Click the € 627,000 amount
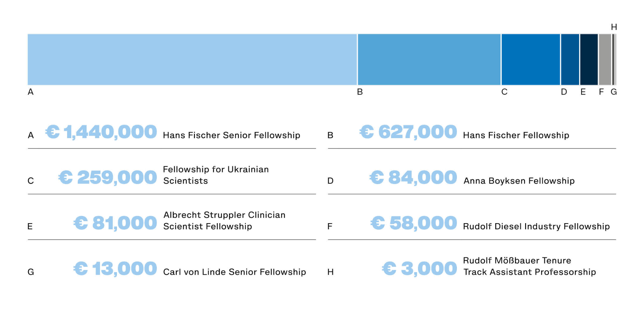This screenshot has height=312, width=644. (x=408, y=132)
